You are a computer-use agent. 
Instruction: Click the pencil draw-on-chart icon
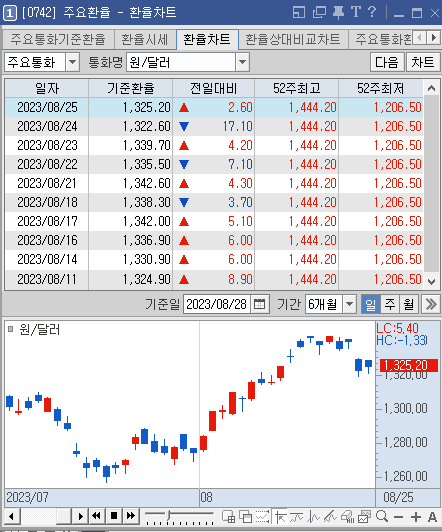[x=330, y=516]
